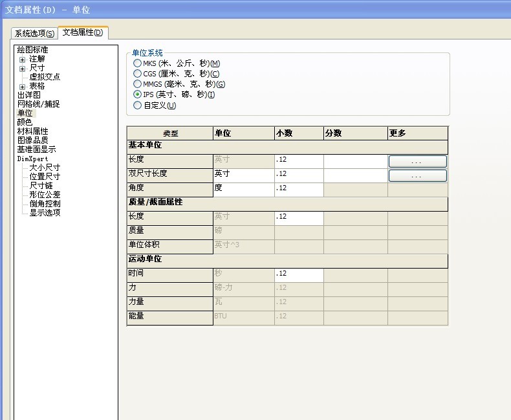Image resolution: width=511 pixels, height=420 pixels.
Task: Select the 文档属性(D) tab
Action: coord(83,32)
